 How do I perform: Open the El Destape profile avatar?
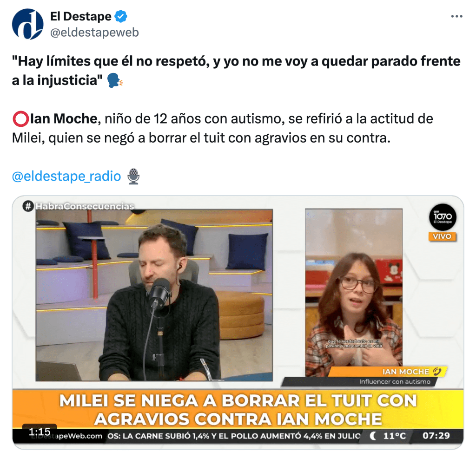point(27,24)
